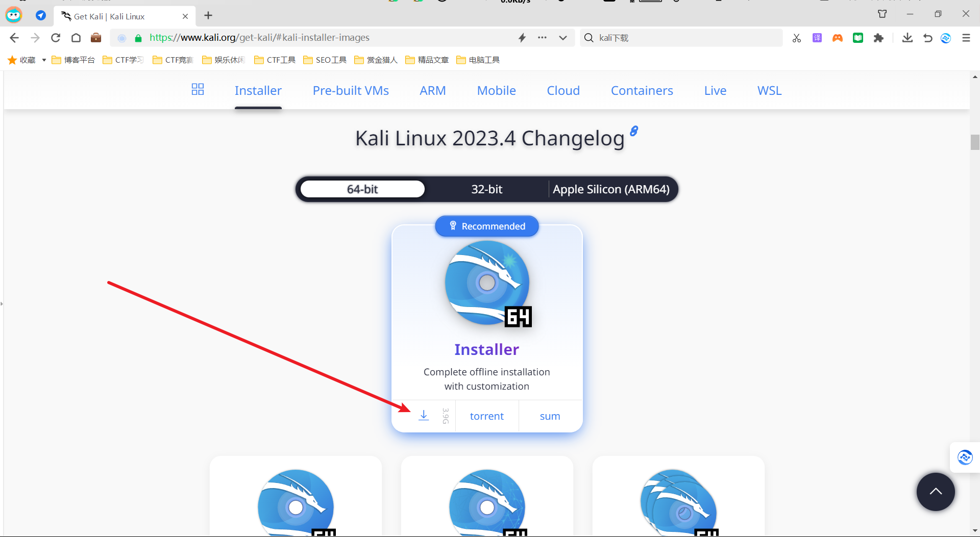Click the torrent link for Installer

click(486, 416)
